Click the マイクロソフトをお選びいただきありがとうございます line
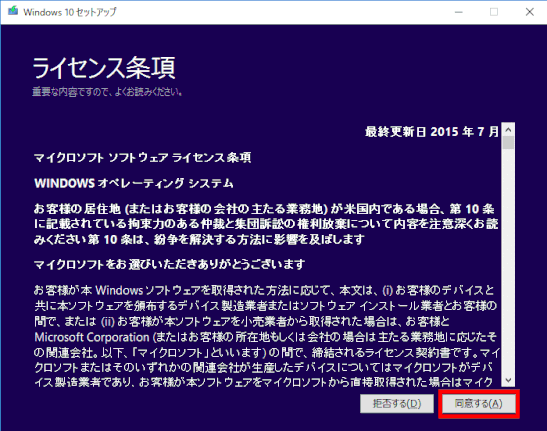Image resolution: width=547 pixels, height=431 pixels. point(170,264)
